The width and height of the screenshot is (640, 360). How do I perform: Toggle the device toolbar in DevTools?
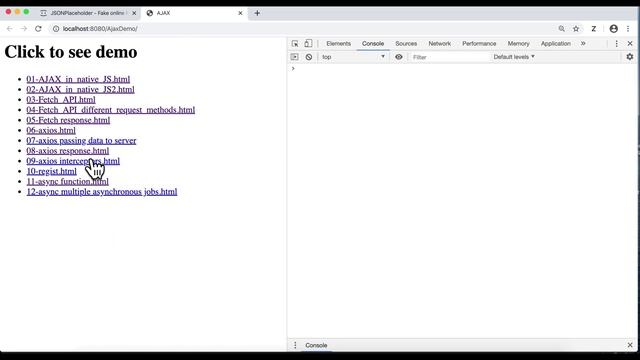coord(308,43)
